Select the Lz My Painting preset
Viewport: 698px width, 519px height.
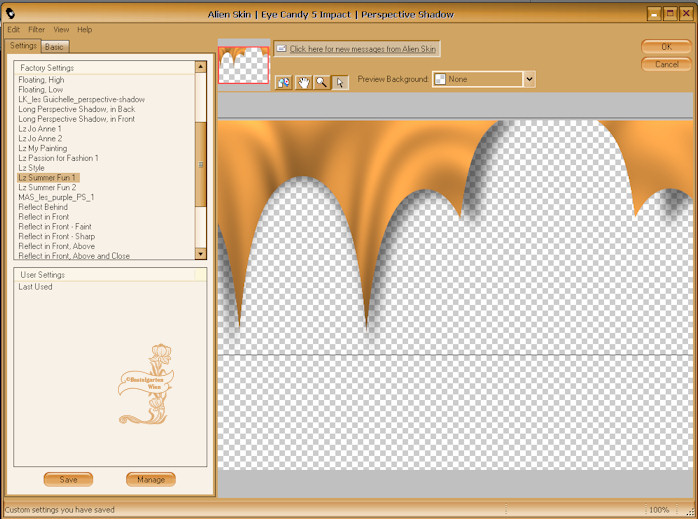(x=43, y=148)
